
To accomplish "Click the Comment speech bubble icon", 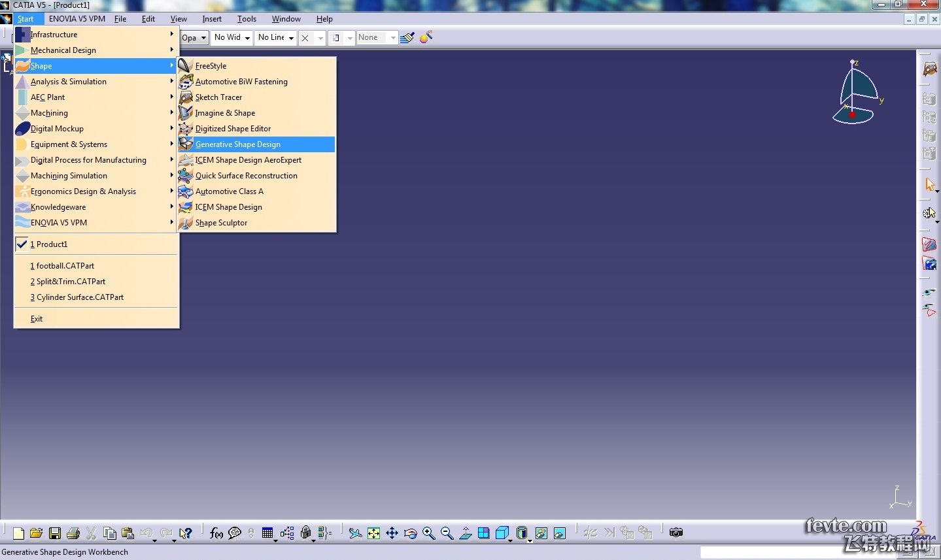I will point(235,533).
